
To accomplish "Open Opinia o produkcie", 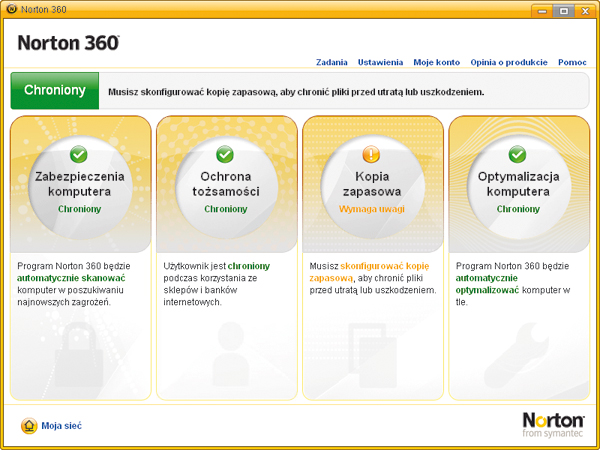I will [x=508, y=62].
